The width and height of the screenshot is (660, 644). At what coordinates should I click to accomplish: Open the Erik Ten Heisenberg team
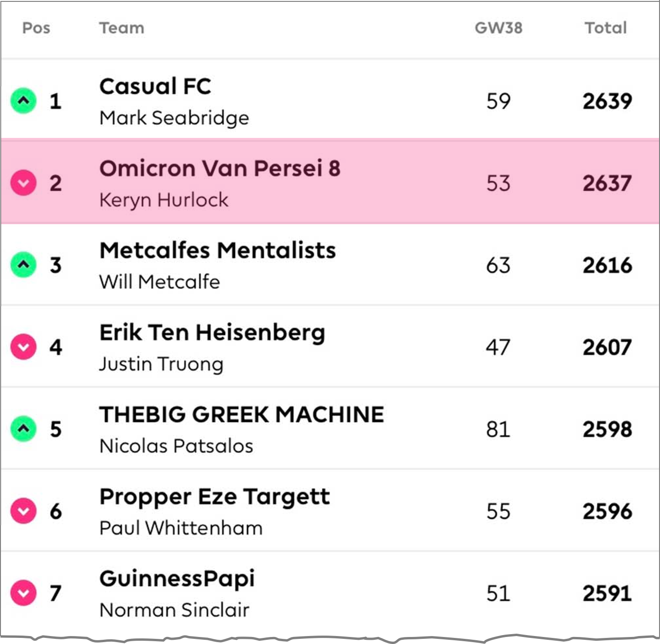pyautogui.click(x=212, y=333)
